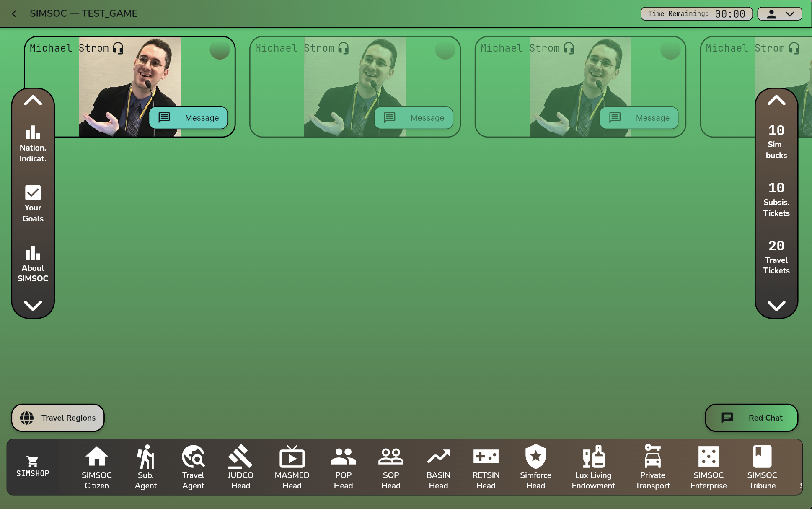
Task: Open Travel Regions globe button
Action: [x=58, y=418]
